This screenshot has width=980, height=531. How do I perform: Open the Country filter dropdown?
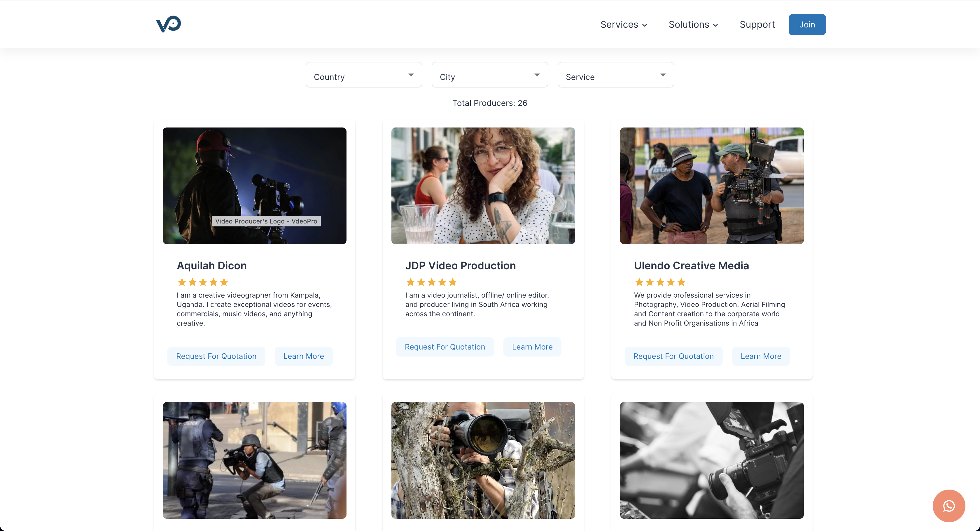[x=364, y=75]
